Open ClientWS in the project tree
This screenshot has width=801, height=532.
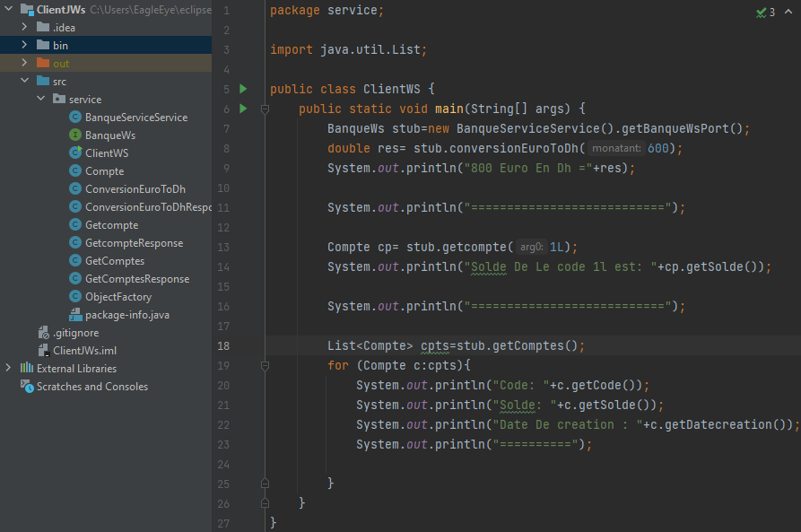point(107,153)
